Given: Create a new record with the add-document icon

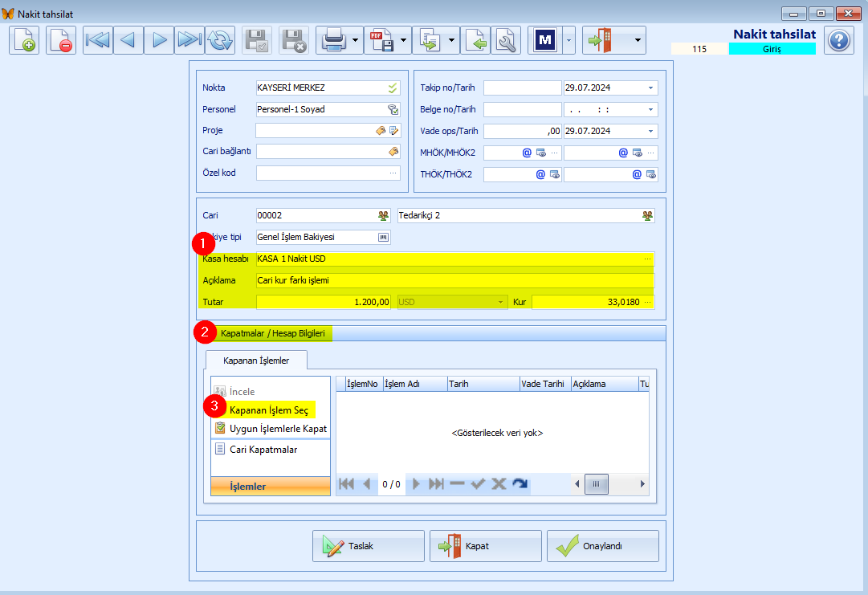Looking at the screenshot, I should click(x=24, y=40).
